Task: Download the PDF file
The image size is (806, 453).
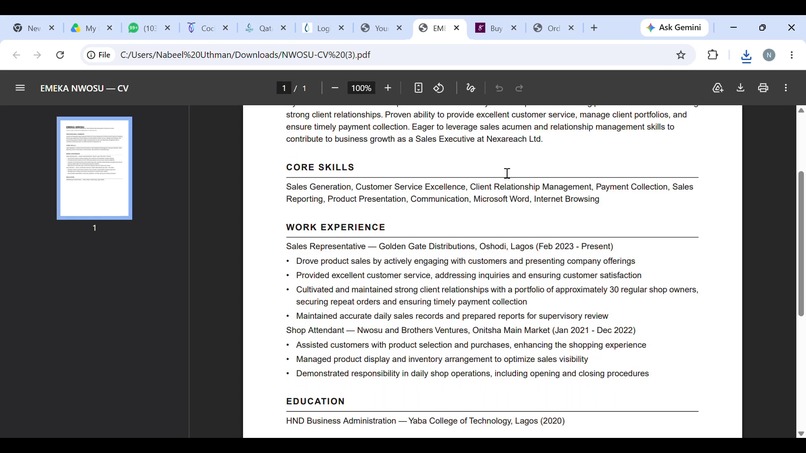Action: (740, 88)
